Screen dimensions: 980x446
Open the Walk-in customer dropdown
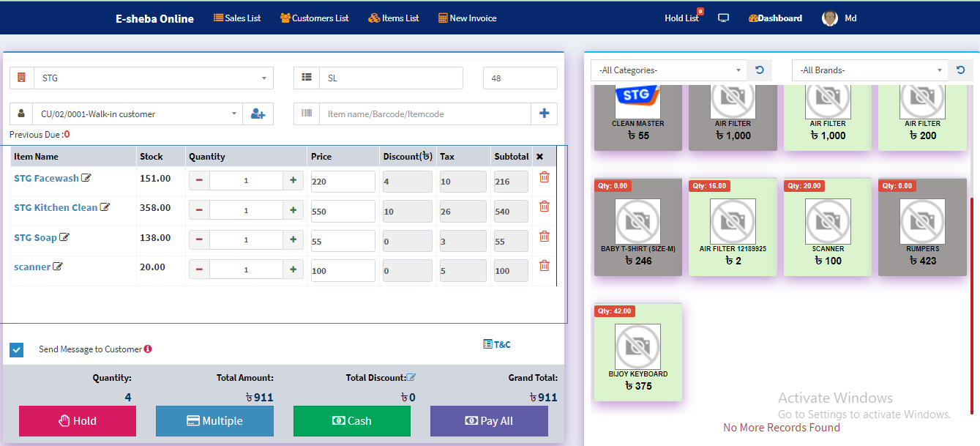[x=138, y=114]
